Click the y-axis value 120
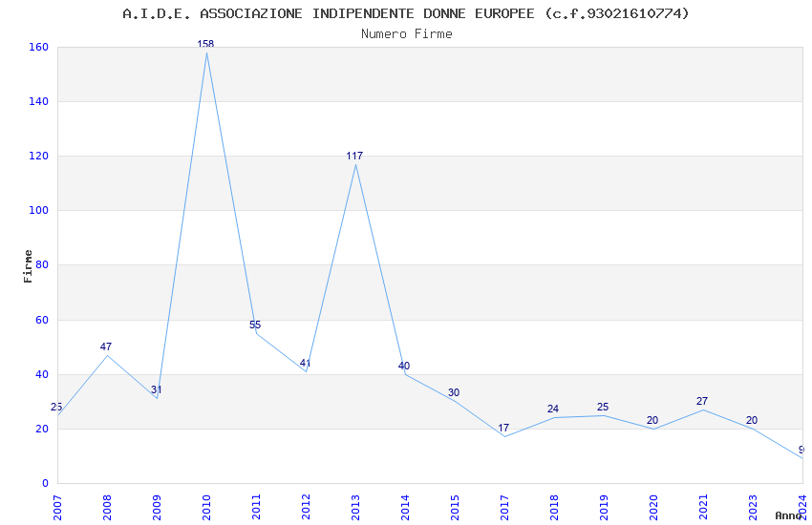 pyautogui.click(x=38, y=156)
